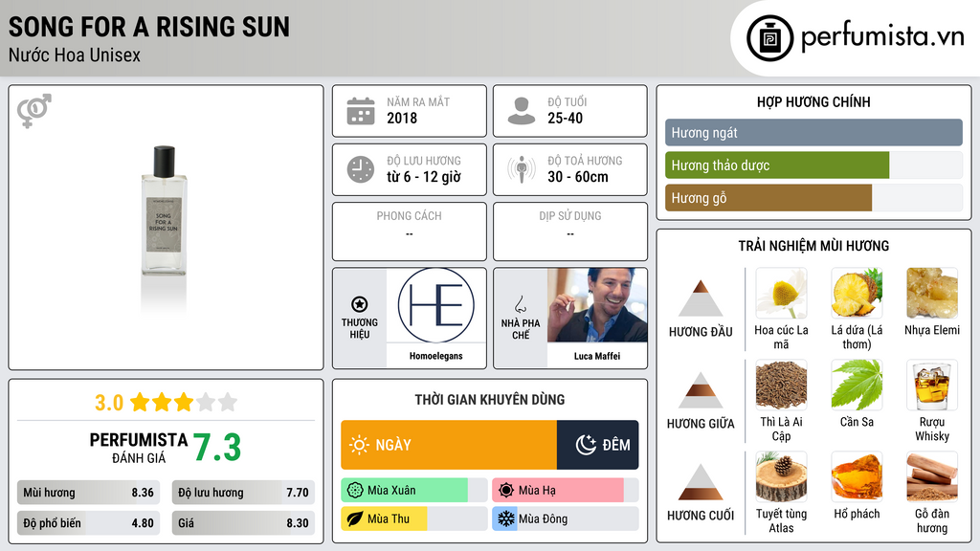Click the unisex gender symbol icon

pyautogui.click(x=34, y=111)
